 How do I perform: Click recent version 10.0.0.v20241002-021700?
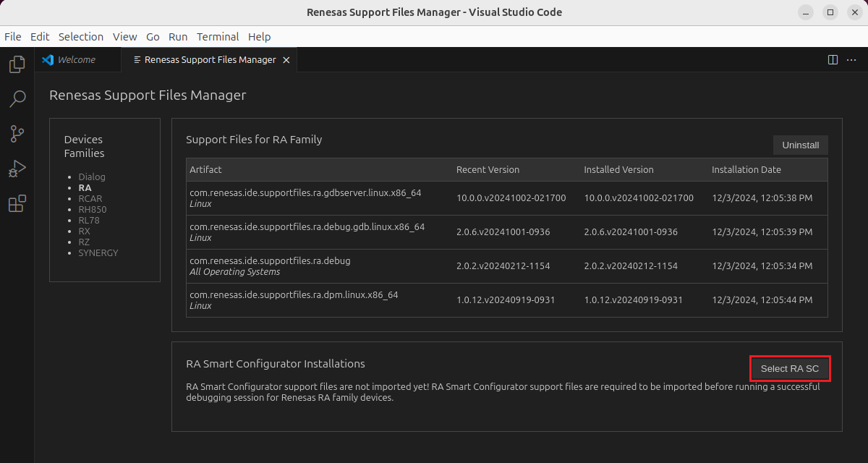pos(511,197)
